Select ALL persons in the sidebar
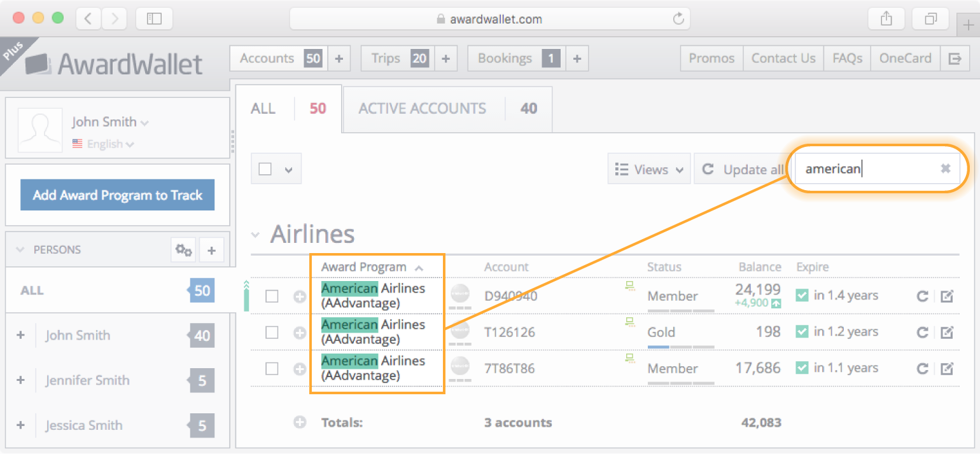Viewport: 980px width, 454px height. (x=118, y=291)
